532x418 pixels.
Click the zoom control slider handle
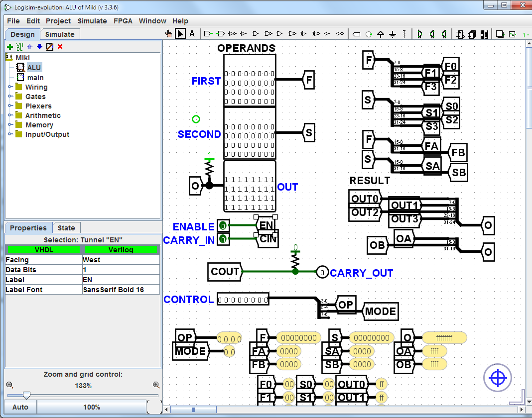[x=26, y=395]
